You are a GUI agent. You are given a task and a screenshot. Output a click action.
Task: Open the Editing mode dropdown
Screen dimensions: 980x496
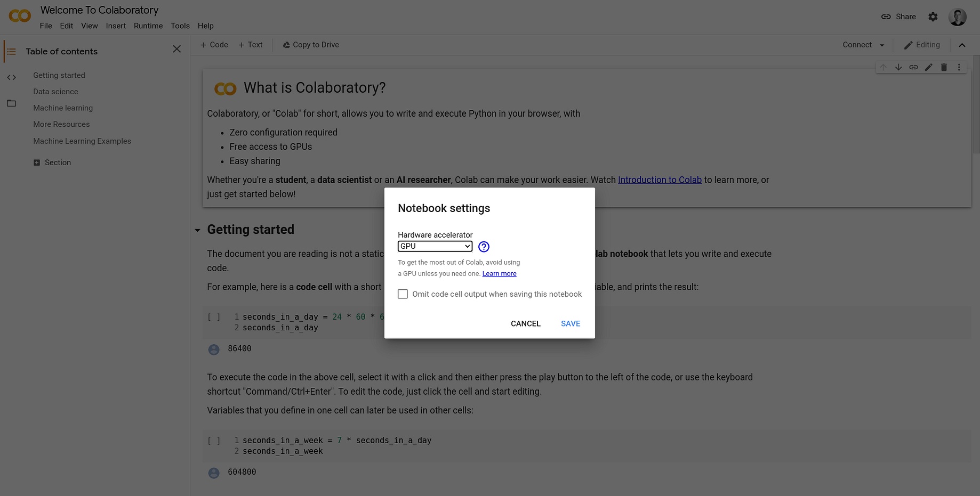point(922,45)
